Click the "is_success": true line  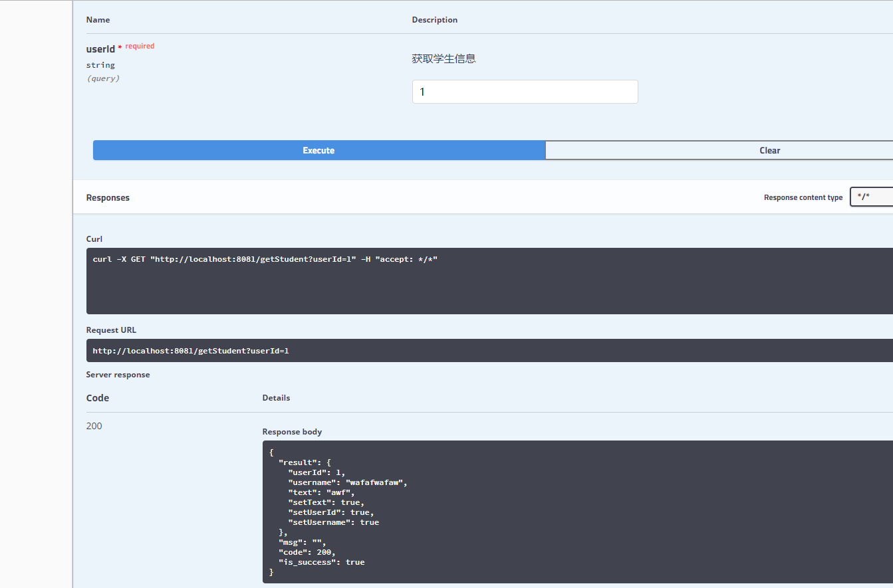(321, 562)
